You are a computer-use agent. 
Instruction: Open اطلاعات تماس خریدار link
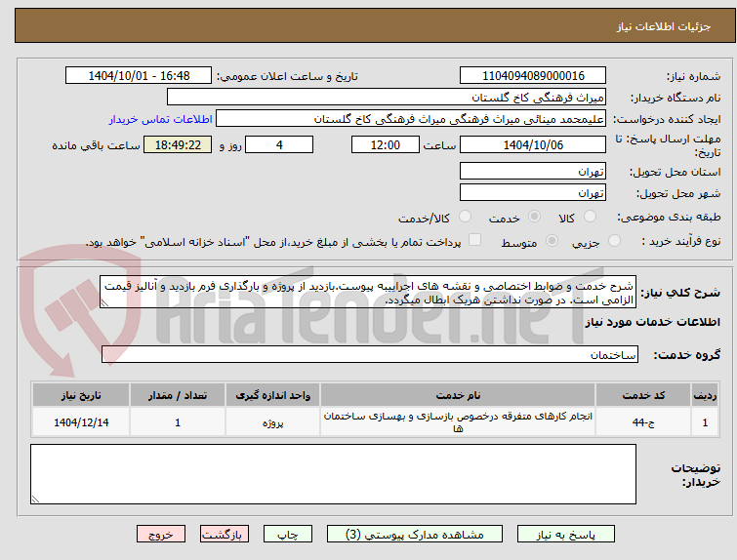point(161,119)
